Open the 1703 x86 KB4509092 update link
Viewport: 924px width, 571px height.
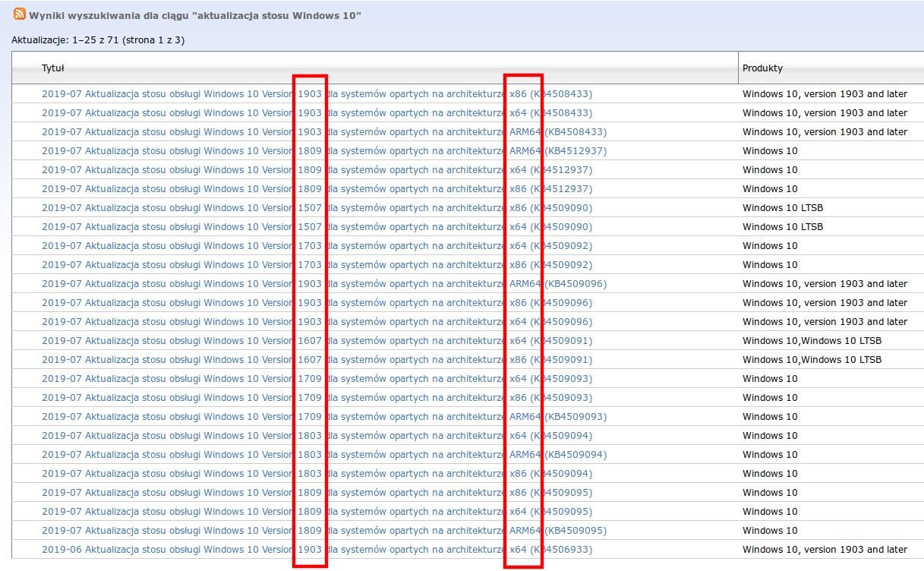pyautogui.click(x=317, y=265)
